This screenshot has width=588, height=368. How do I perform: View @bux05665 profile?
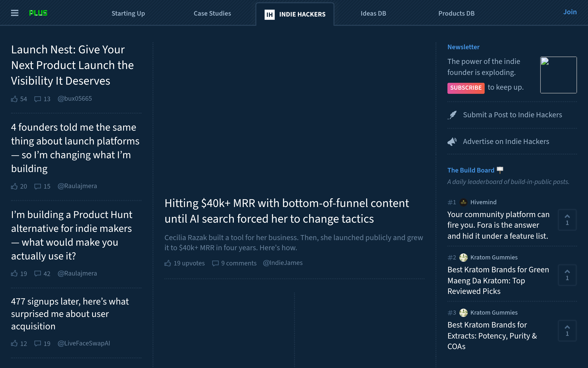pyautogui.click(x=75, y=99)
